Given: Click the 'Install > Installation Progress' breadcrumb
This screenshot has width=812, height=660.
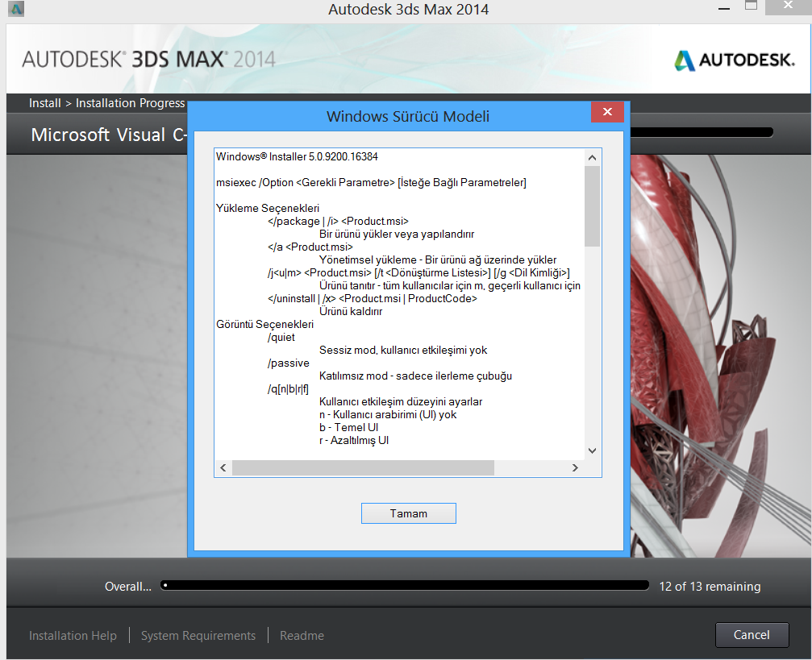Looking at the screenshot, I should pos(106,103).
